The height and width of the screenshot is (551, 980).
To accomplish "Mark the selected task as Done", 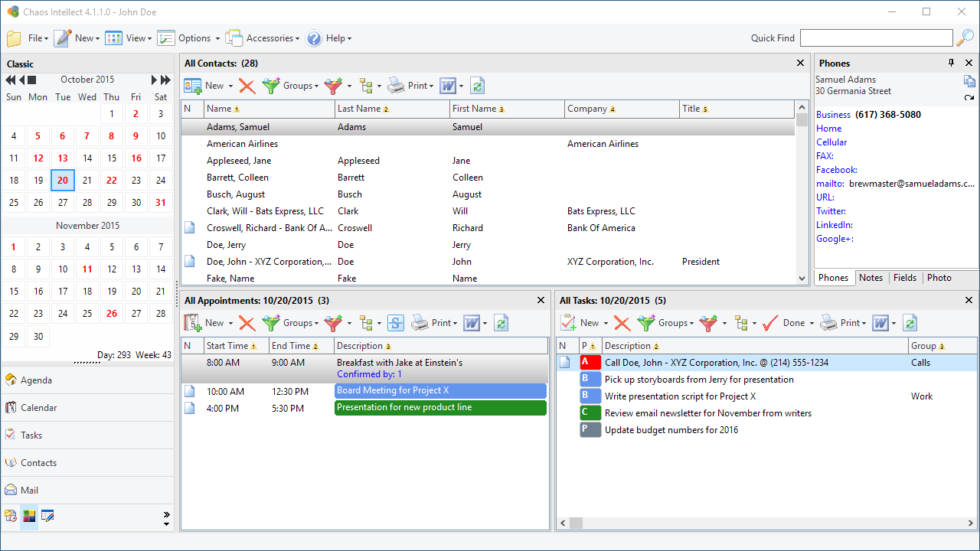I will pos(784,323).
